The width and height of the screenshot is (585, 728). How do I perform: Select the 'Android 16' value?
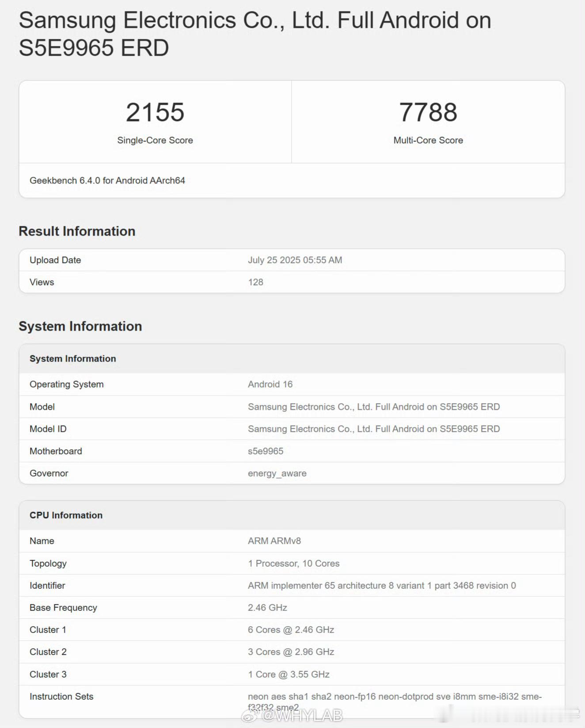pos(270,384)
